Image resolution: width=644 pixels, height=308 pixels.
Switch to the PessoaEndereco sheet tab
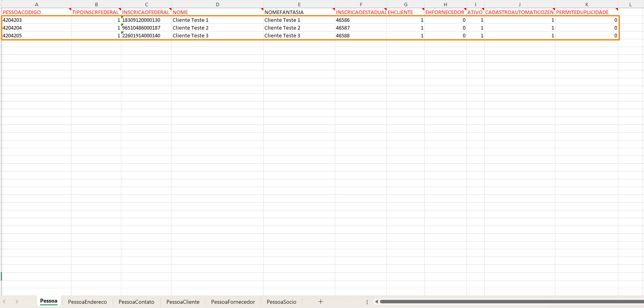pyautogui.click(x=87, y=302)
